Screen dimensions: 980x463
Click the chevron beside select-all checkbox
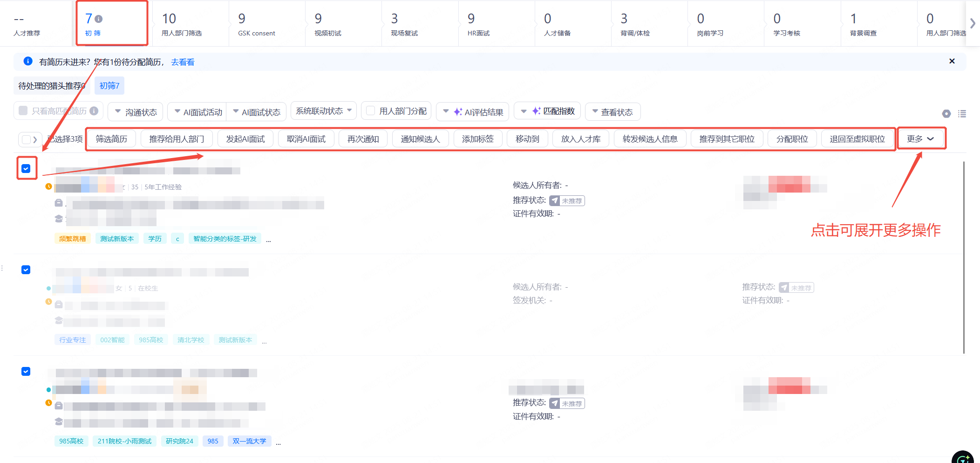click(x=35, y=139)
